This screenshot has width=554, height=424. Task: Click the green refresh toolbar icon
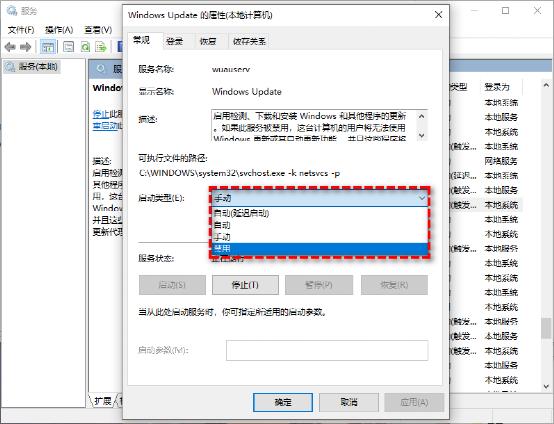click(86, 47)
